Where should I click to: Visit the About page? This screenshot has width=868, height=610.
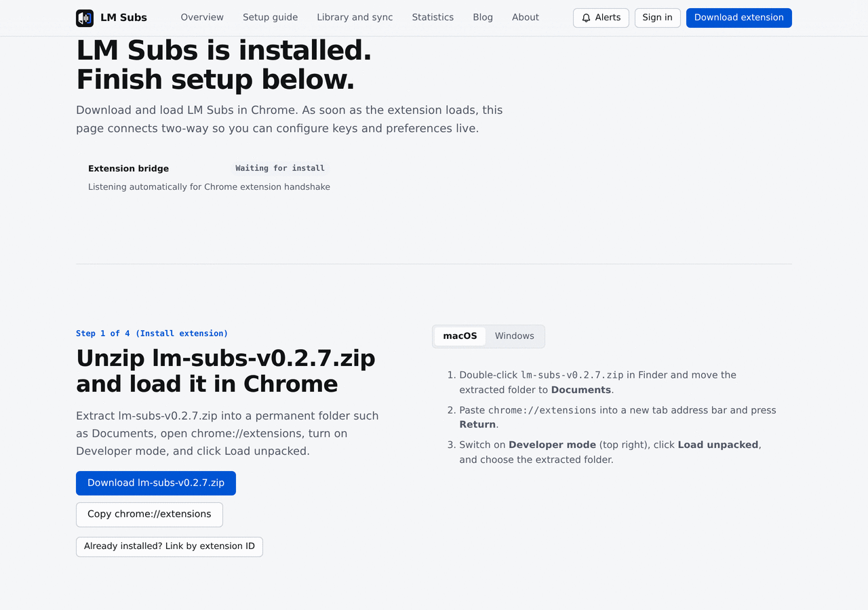pos(526,18)
